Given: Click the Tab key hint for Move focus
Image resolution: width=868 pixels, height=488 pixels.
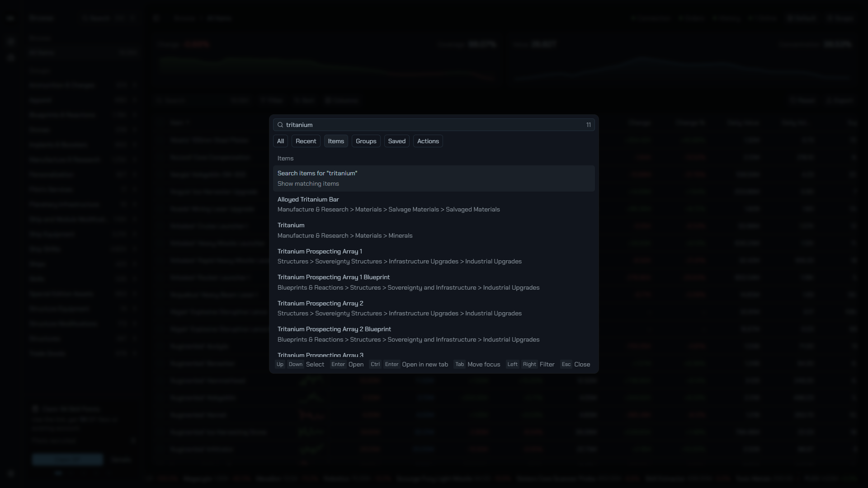Looking at the screenshot, I should (459, 364).
